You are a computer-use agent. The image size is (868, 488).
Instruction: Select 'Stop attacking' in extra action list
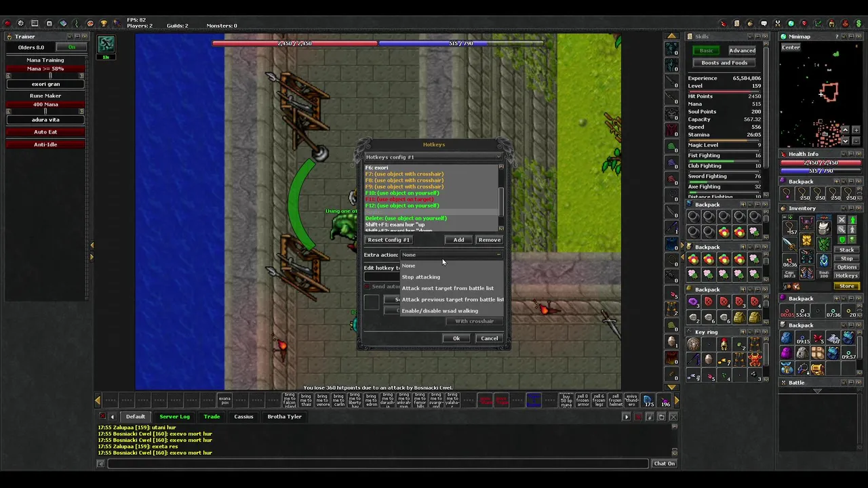pos(452,277)
